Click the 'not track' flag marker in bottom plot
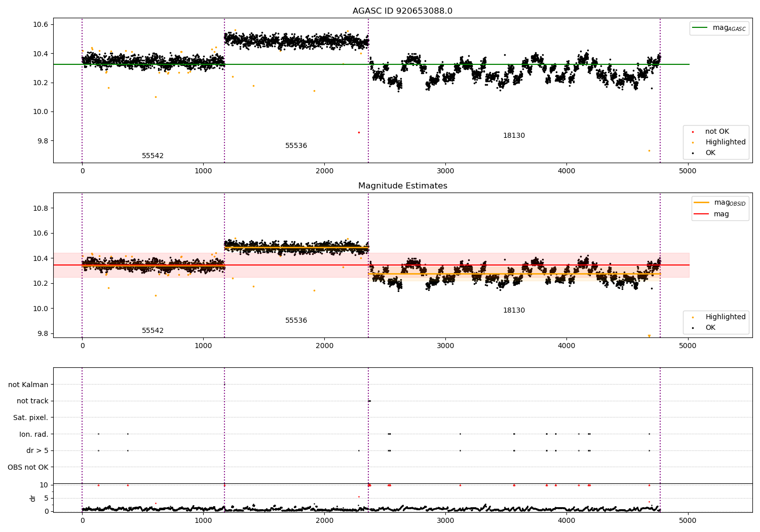760x532 pixels. pyautogui.click(x=369, y=401)
